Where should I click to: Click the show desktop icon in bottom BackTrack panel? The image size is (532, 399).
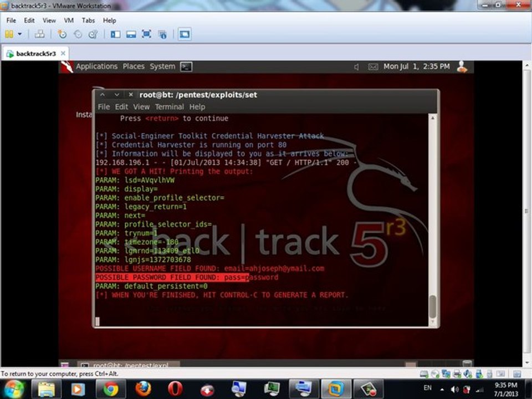pyautogui.click(x=64, y=365)
